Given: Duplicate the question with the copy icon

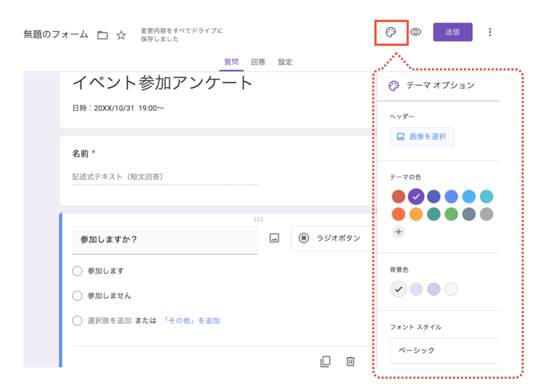Looking at the screenshot, I should (326, 362).
